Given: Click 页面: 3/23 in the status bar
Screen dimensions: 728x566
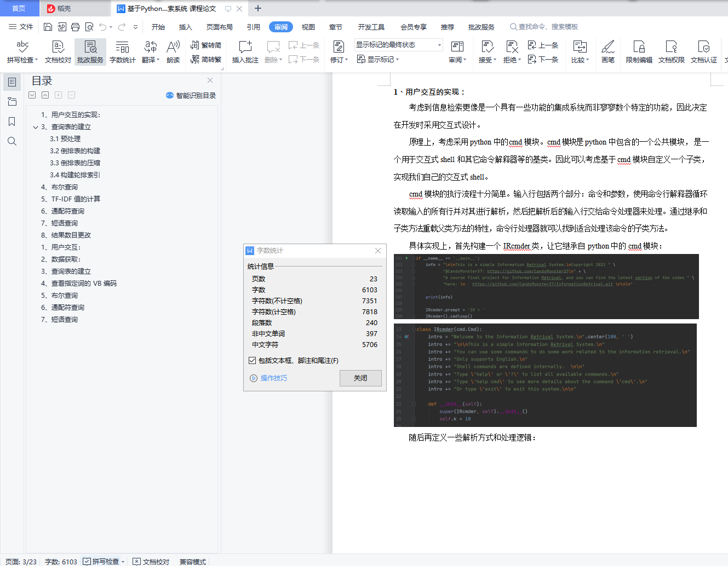Looking at the screenshot, I should point(21,562).
